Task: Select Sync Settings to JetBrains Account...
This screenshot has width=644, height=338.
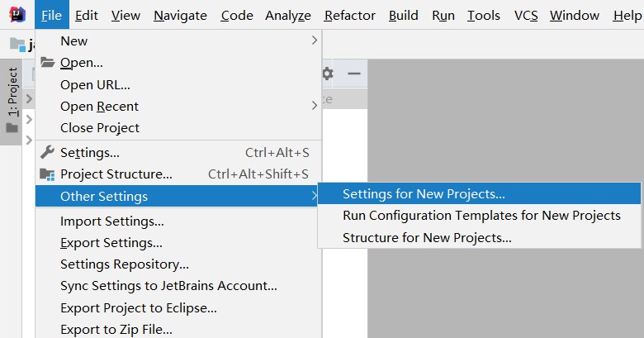Action: coord(168,286)
